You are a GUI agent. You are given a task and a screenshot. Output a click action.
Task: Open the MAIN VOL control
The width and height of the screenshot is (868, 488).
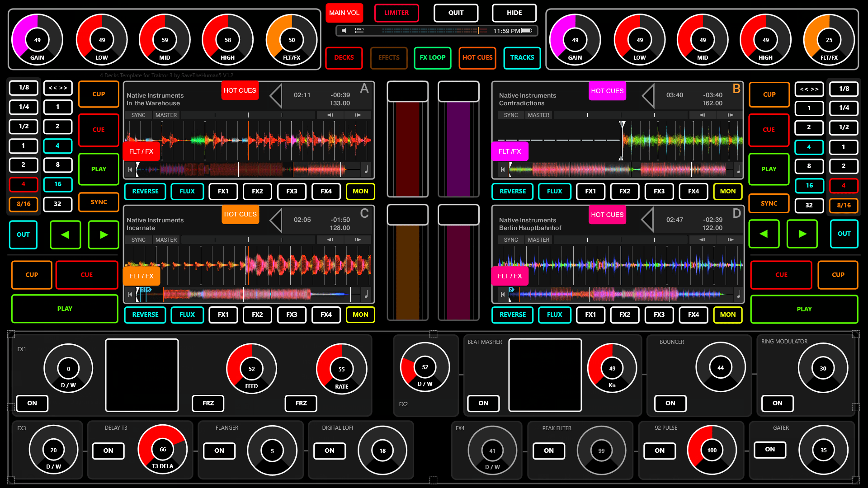pyautogui.click(x=344, y=13)
